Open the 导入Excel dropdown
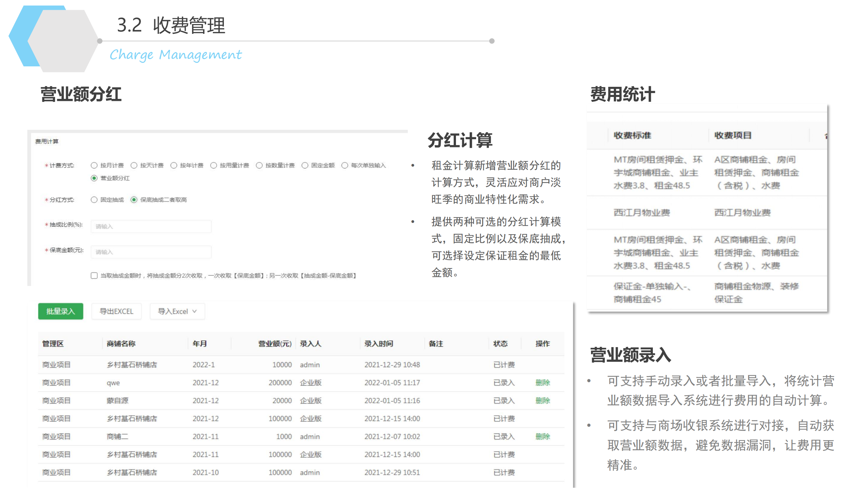The height and width of the screenshot is (488, 868). (177, 311)
